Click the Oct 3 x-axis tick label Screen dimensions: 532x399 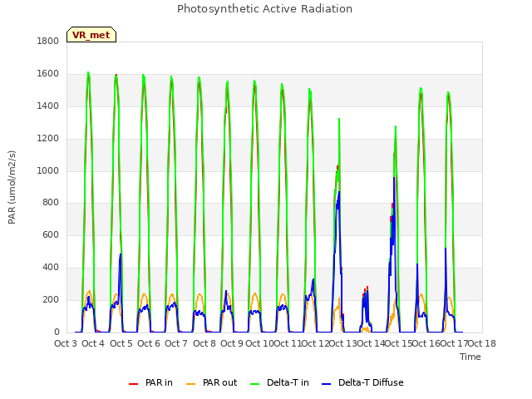(x=66, y=343)
